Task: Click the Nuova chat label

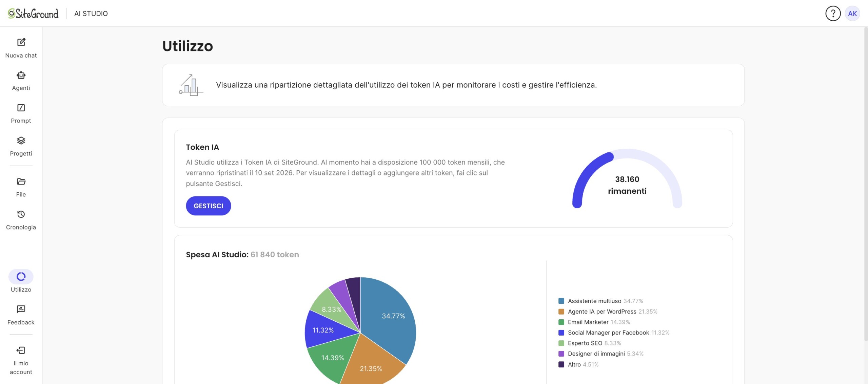Action: pyautogui.click(x=21, y=56)
